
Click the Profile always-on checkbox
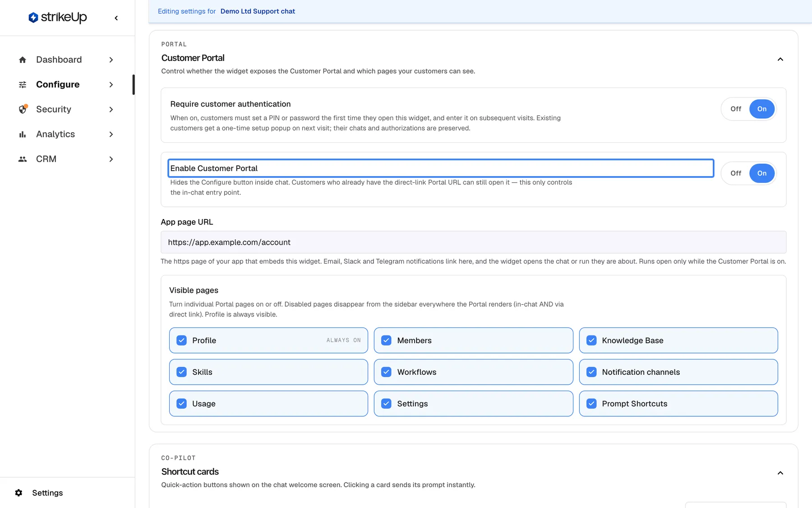click(x=181, y=340)
